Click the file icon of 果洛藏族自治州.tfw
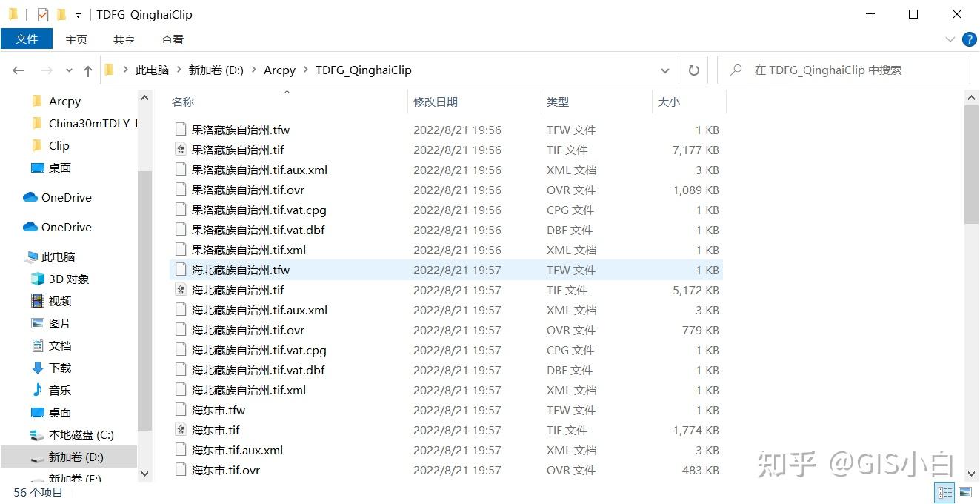 coord(180,130)
